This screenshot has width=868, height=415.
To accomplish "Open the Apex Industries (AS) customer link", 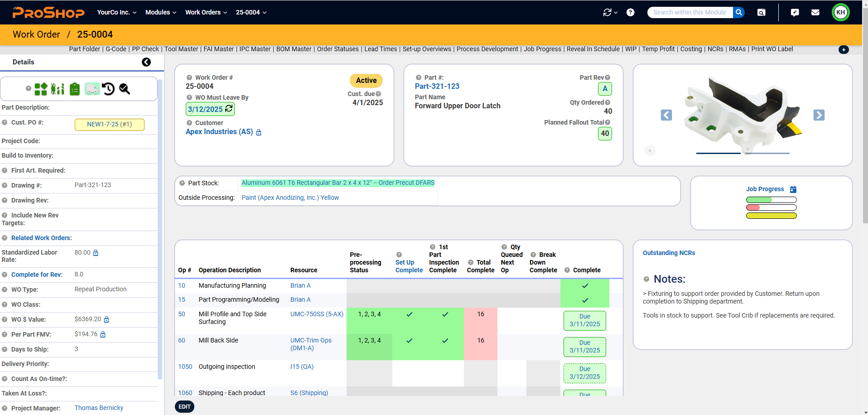I will pyautogui.click(x=219, y=131).
